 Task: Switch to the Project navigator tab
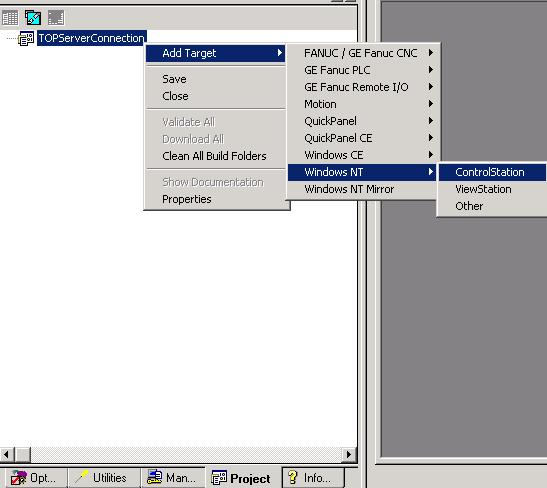[x=243, y=478]
